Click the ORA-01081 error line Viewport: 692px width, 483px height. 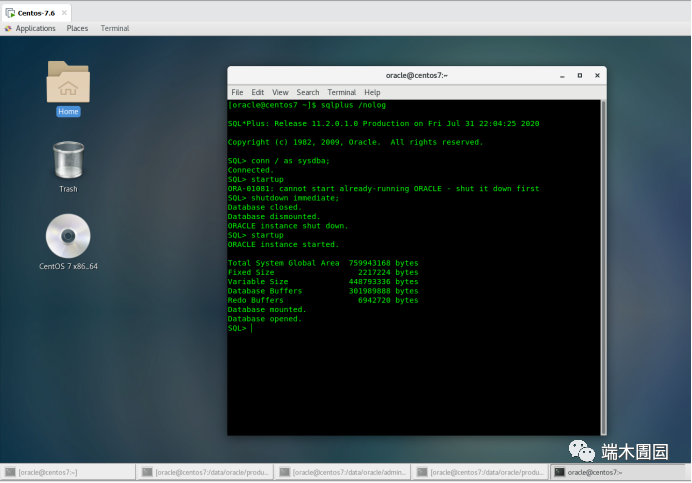383,189
